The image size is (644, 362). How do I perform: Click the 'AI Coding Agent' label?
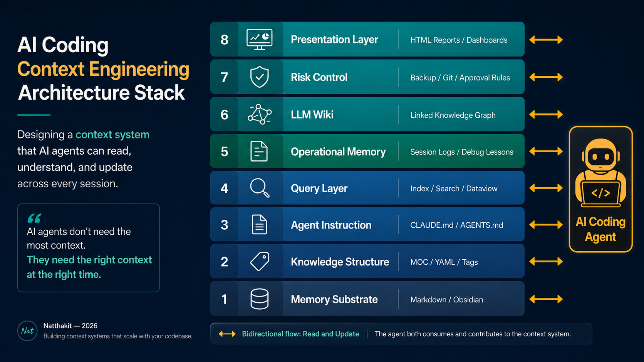coord(600,229)
